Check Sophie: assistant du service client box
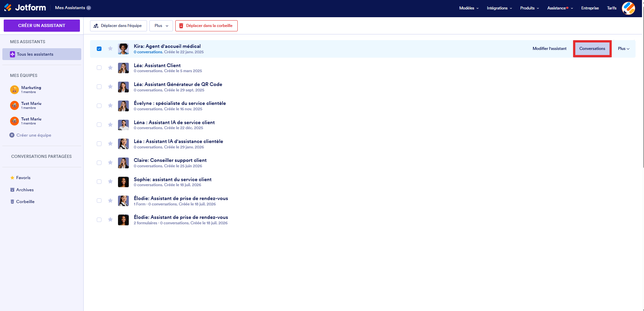644x311 pixels. [x=99, y=181]
